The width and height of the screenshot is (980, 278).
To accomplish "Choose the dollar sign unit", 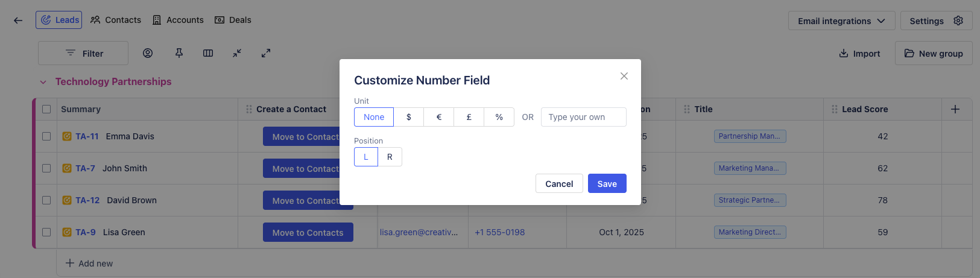I will tap(409, 117).
